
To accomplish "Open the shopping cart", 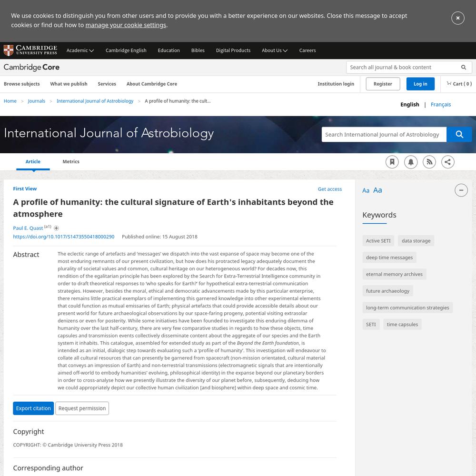I will (459, 84).
